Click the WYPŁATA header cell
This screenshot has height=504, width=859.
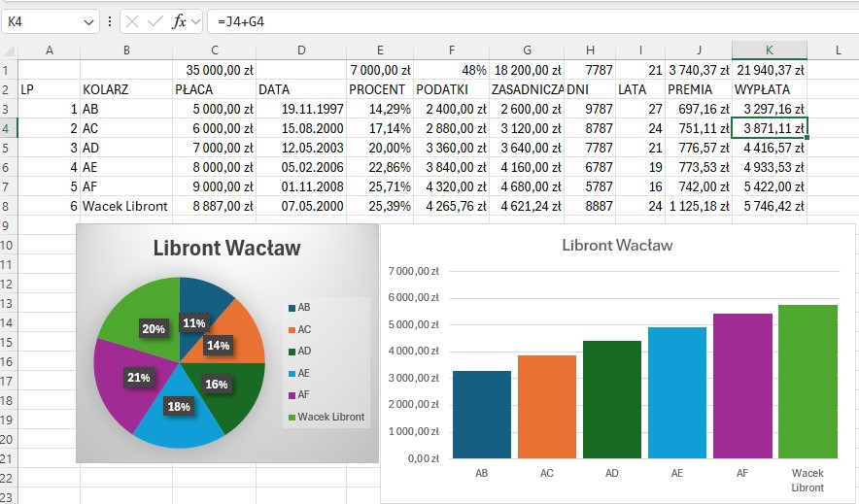769,89
